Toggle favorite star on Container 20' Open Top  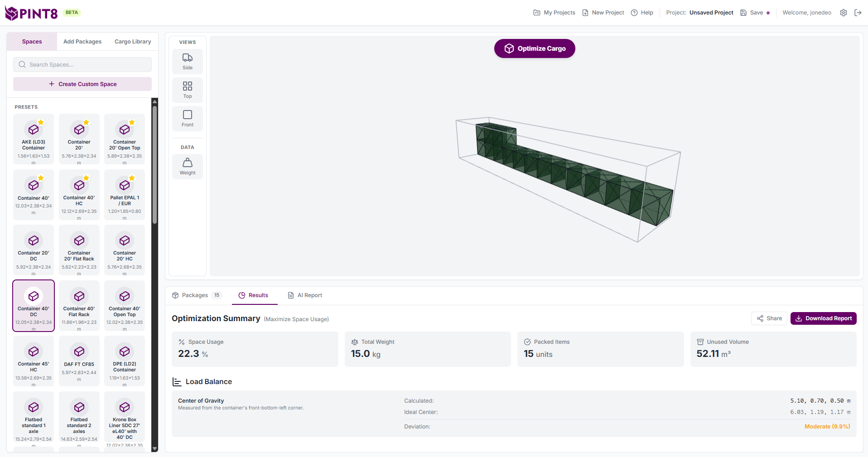pyautogui.click(x=132, y=122)
